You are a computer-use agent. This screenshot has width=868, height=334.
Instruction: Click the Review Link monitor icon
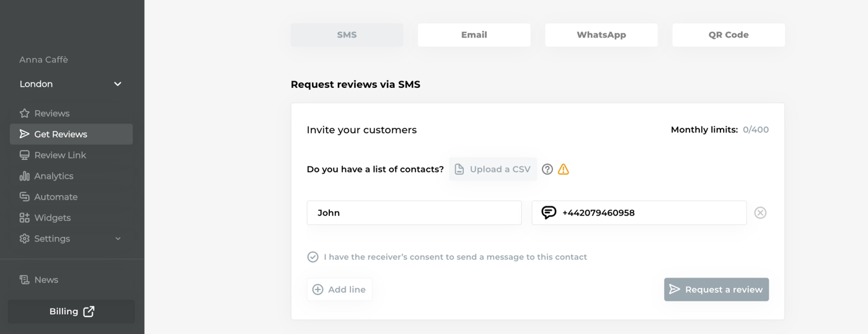tap(25, 155)
